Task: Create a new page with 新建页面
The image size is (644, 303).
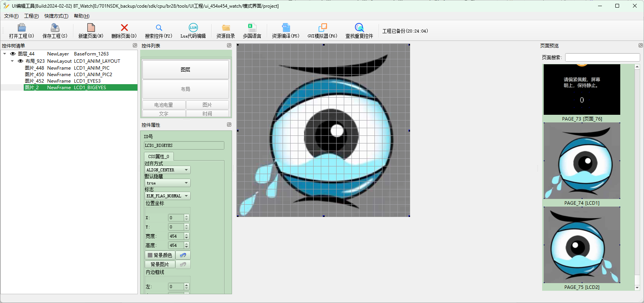Action: (x=91, y=31)
